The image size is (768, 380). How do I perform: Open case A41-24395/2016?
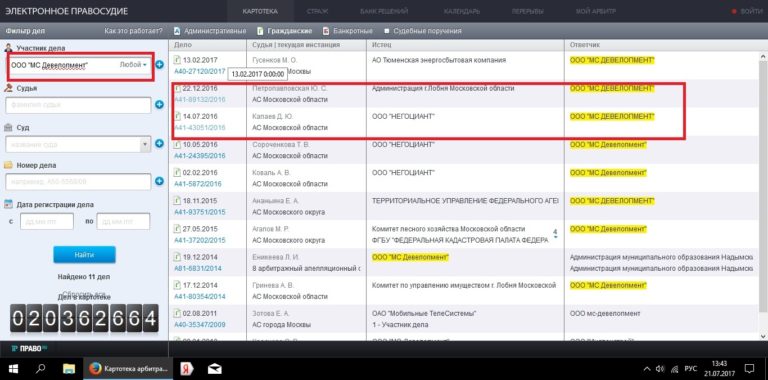[x=199, y=156]
